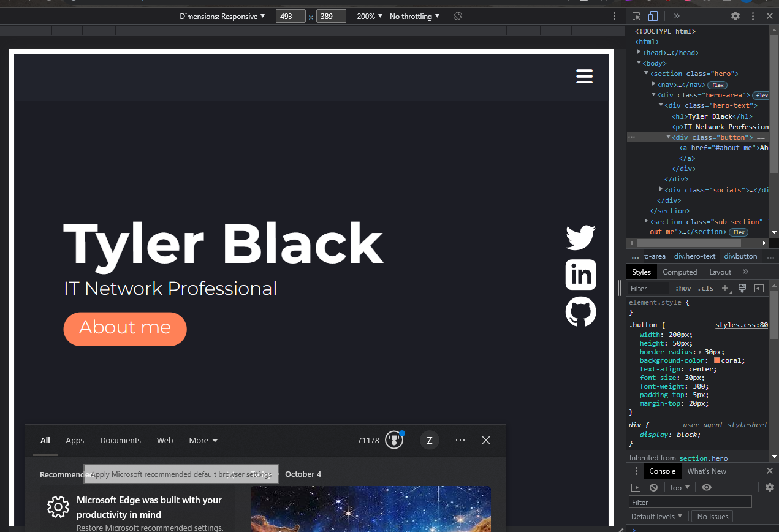Viewport: 779px width, 532px height.
Task: Switch to the Styles tab
Action: pyautogui.click(x=641, y=272)
